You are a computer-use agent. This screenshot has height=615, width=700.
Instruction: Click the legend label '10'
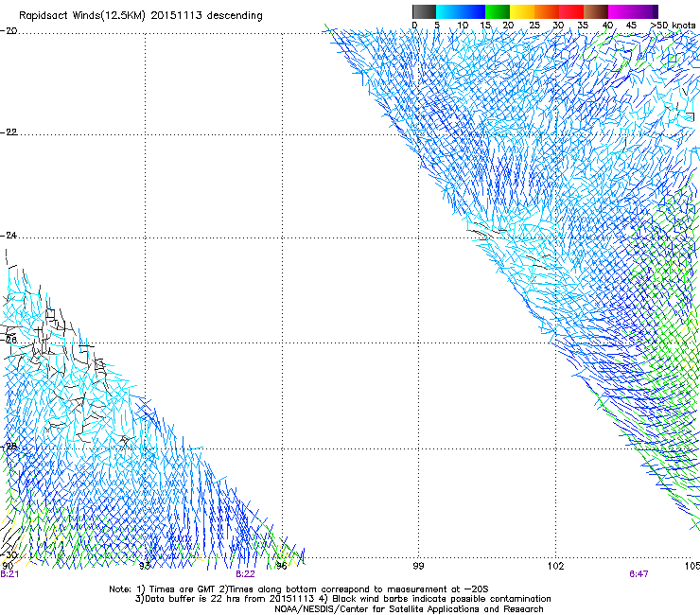click(x=463, y=25)
